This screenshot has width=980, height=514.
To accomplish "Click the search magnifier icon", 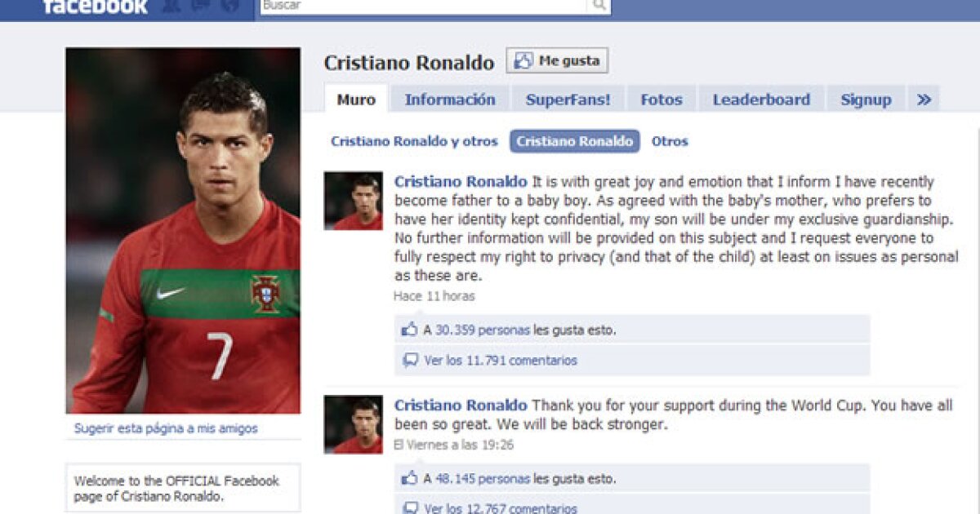I will (x=599, y=6).
